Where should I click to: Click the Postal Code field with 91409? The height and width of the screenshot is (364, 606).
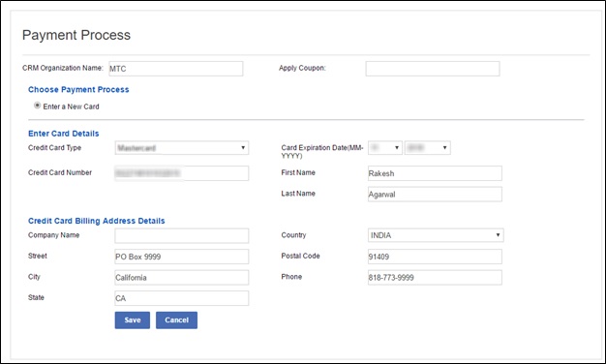click(x=435, y=257)
